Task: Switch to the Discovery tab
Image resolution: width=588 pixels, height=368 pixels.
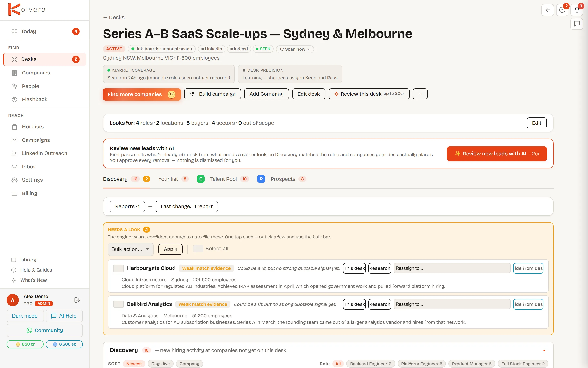Action: 126,179
